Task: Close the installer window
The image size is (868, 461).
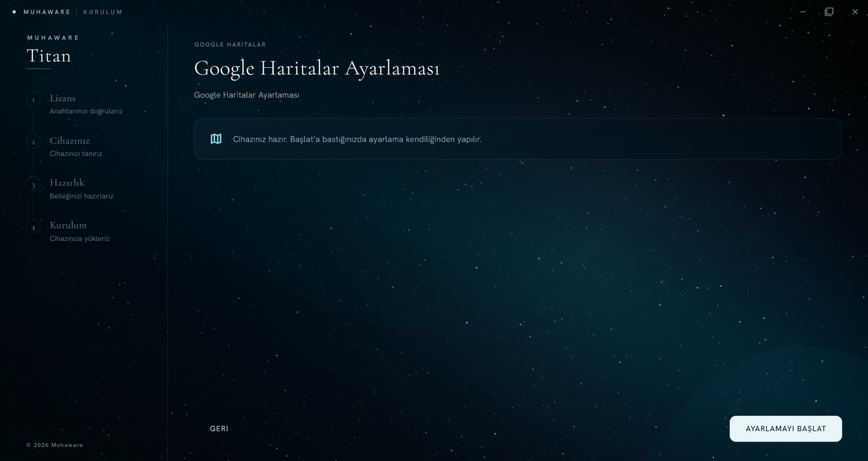Action: (855, 11)
